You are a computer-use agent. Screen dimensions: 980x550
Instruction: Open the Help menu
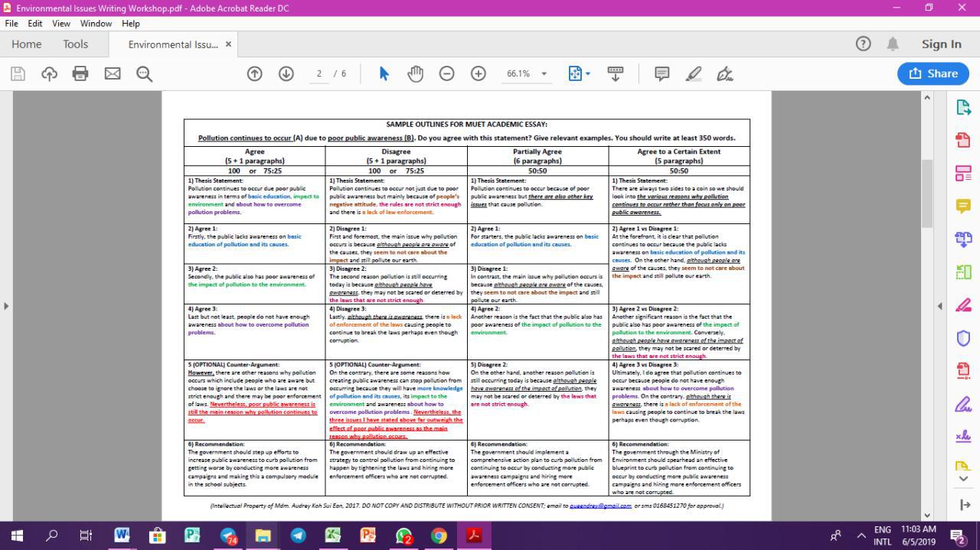pyautogui.click(x=130, y=24)
